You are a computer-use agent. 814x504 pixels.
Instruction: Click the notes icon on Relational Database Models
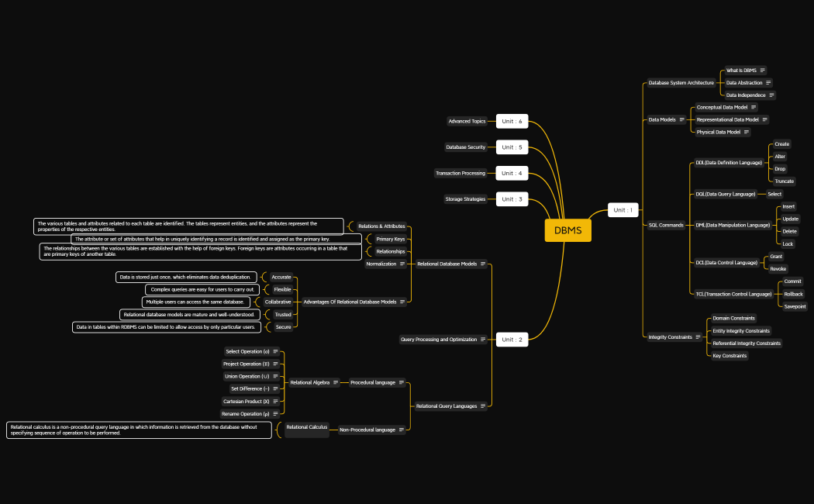(482, 264)
